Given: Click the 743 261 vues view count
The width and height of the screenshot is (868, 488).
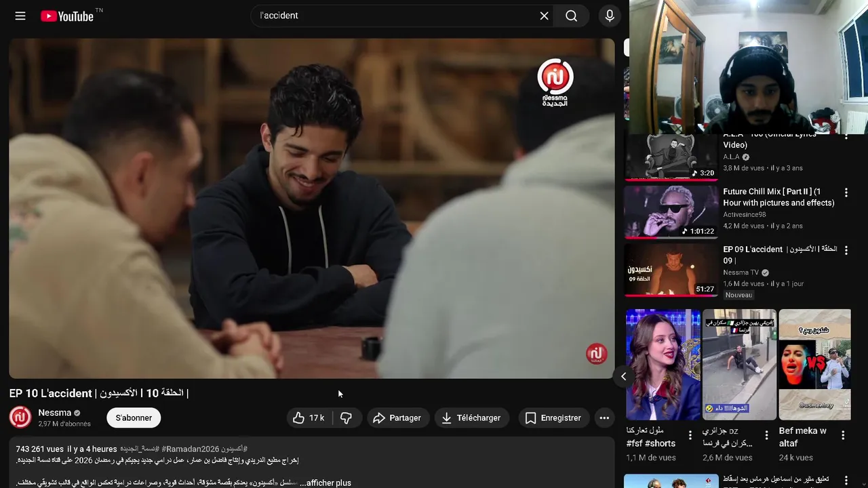Looking at the screenshot, I should (x=39, y=449).
